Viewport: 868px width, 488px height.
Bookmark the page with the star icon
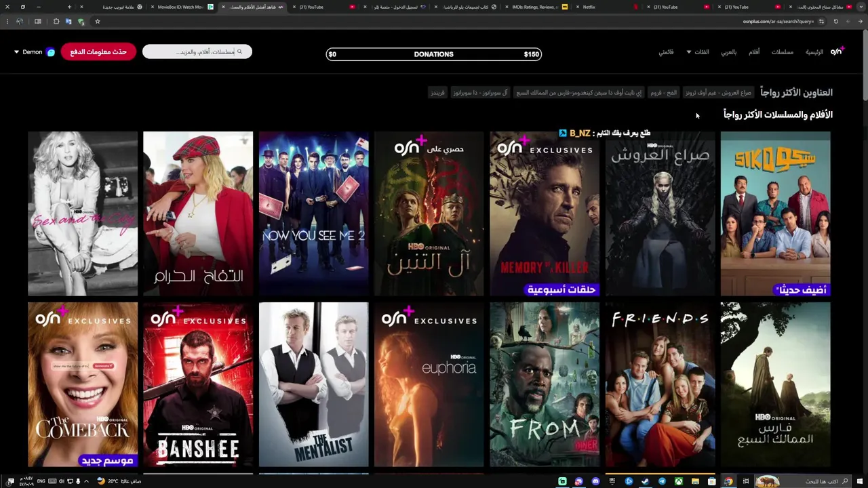(x=97, y=21)
